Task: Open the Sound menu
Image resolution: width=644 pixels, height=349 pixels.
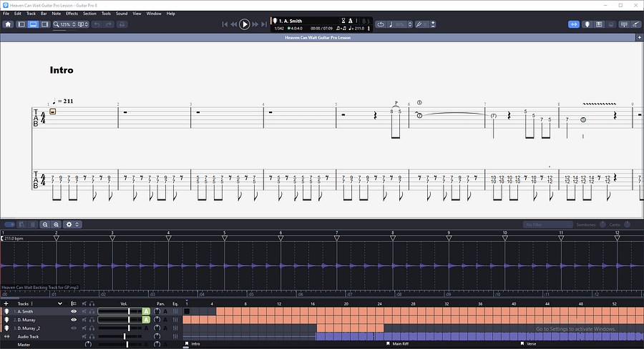Action: (x=122, y=14)
